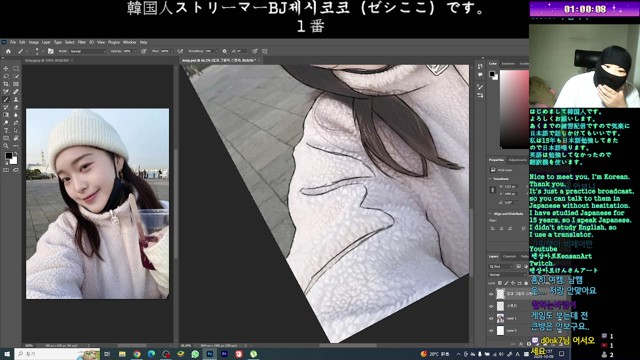Click inside the color picker field
This screenshot has height=360, width=640.
(x=514, y=109)
